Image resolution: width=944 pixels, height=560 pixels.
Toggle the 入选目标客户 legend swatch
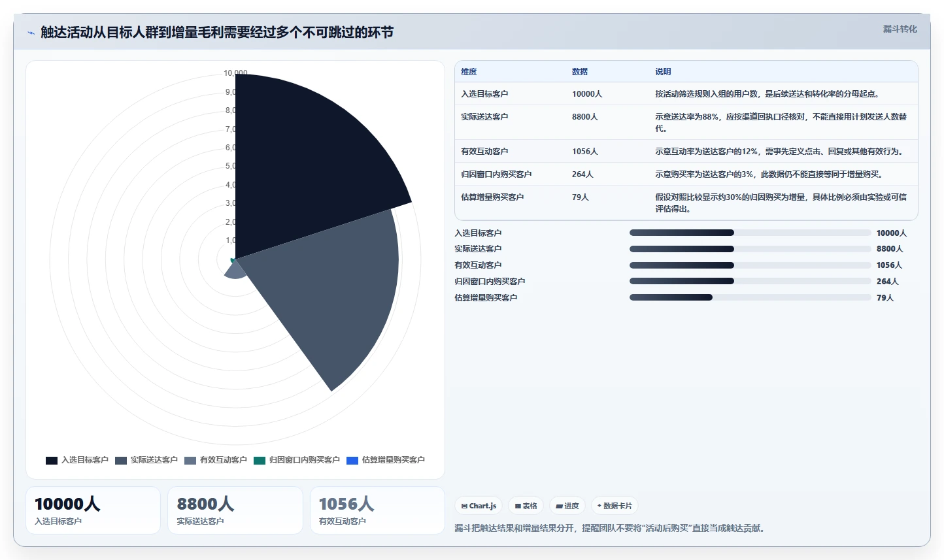[52, 460]
